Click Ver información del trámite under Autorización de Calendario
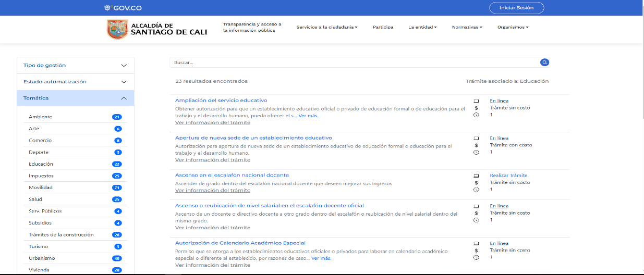 [x=213, y=265]
